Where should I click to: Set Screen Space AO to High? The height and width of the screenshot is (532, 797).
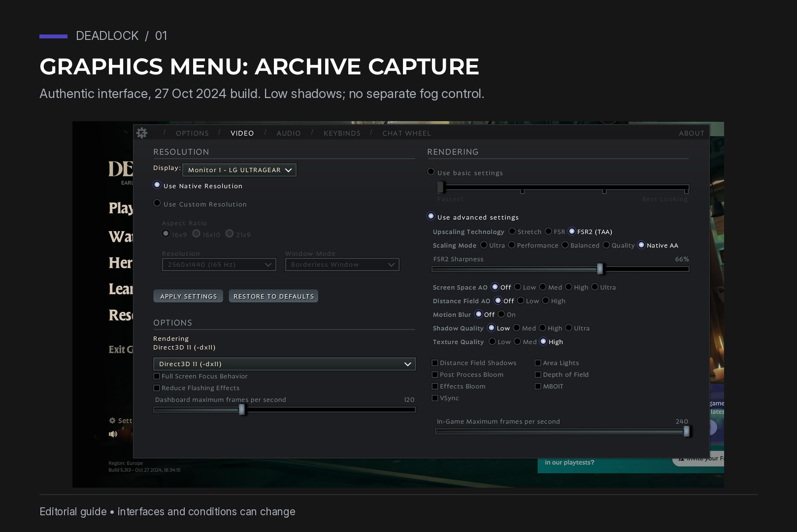(568, 287)
